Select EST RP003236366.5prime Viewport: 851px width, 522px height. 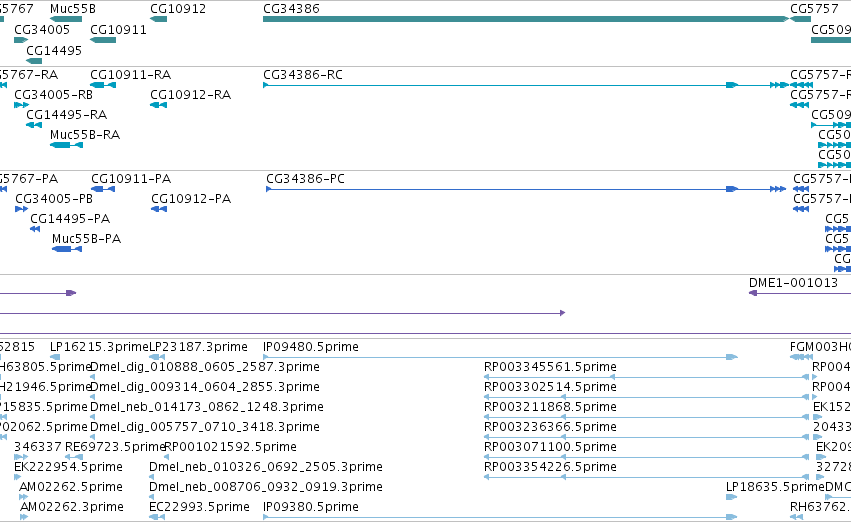(550, 428)
